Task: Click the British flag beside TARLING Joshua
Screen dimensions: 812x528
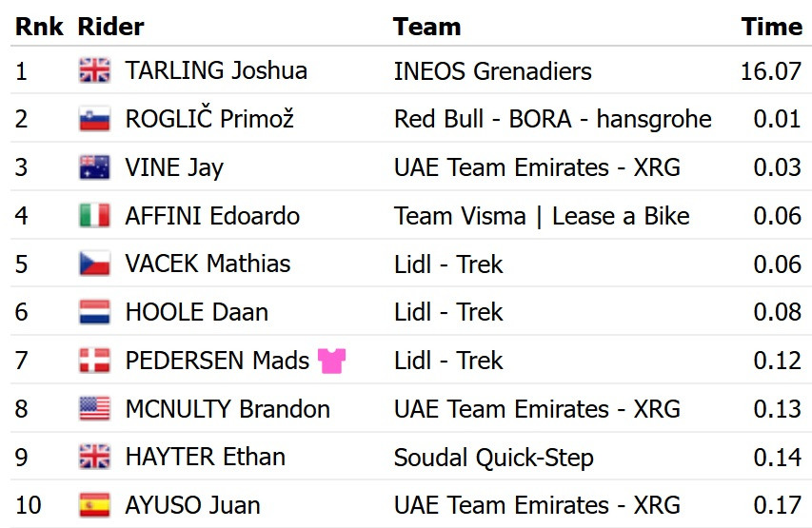Action: coord(94,70)
